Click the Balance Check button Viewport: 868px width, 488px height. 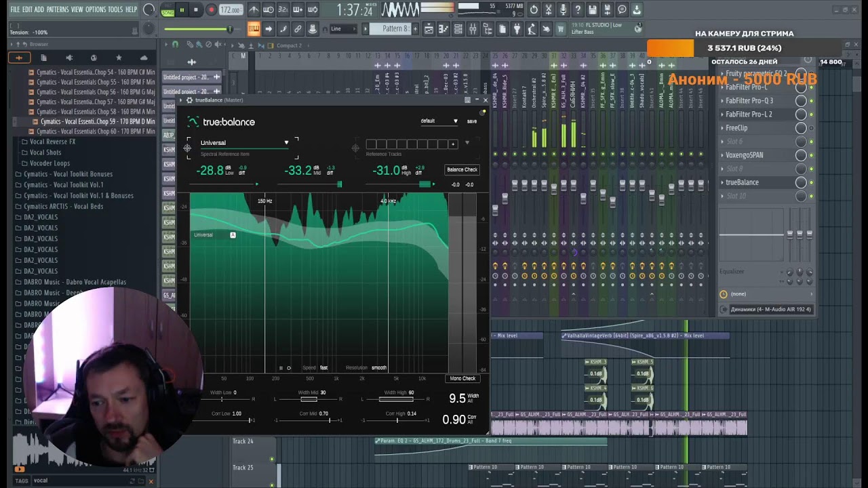point(462,169)
